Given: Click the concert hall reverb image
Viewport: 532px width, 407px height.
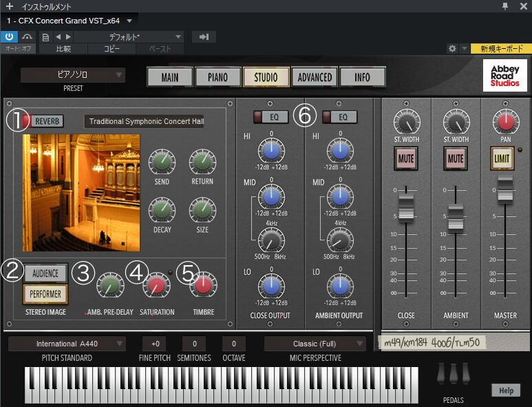Looking at the screenshot, I should click(x=81, y=193).
